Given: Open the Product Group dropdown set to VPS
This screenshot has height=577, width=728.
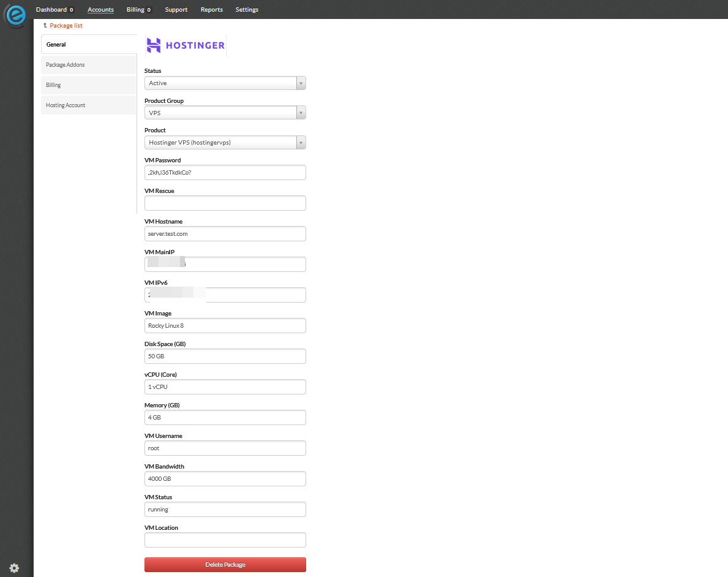Looking at the screenshot, I should tap(225, 112).
